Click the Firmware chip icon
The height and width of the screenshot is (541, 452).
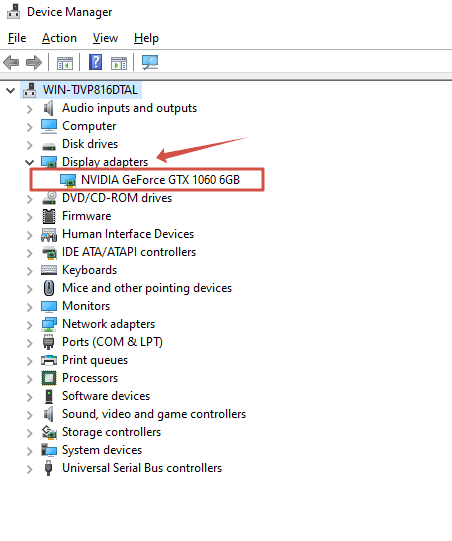coord(49,216)
